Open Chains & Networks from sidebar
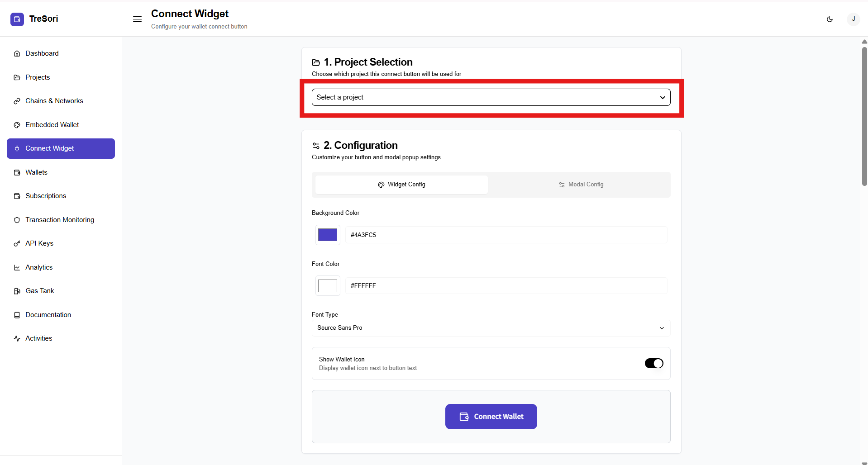The image size is (868, 465). tap(54, 101)
